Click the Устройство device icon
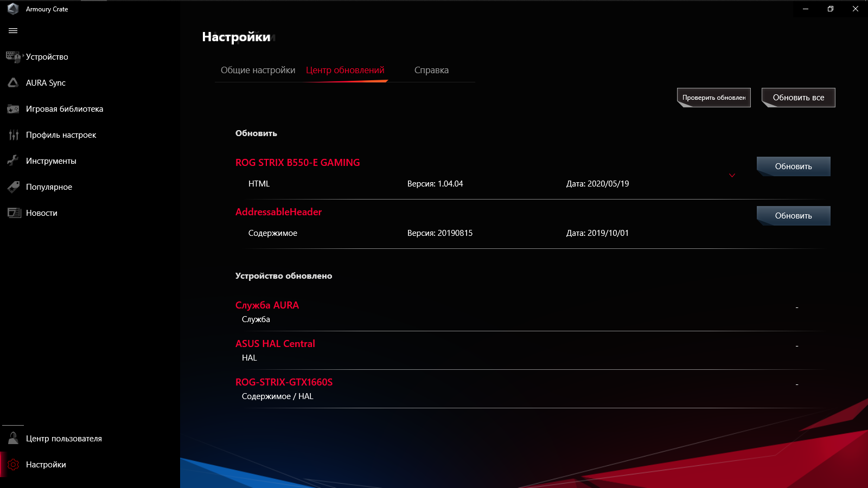Screen dimensions: 868x488 pos(13,56)
